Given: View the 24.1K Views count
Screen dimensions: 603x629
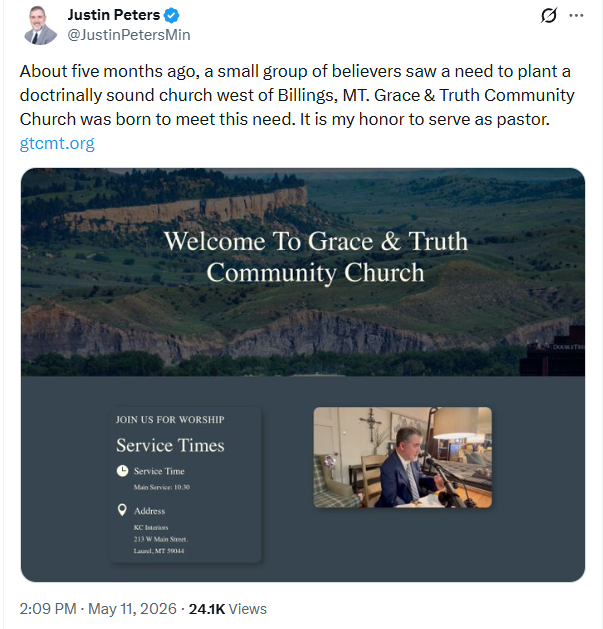Looking at the screenshot, I should 227,609.
